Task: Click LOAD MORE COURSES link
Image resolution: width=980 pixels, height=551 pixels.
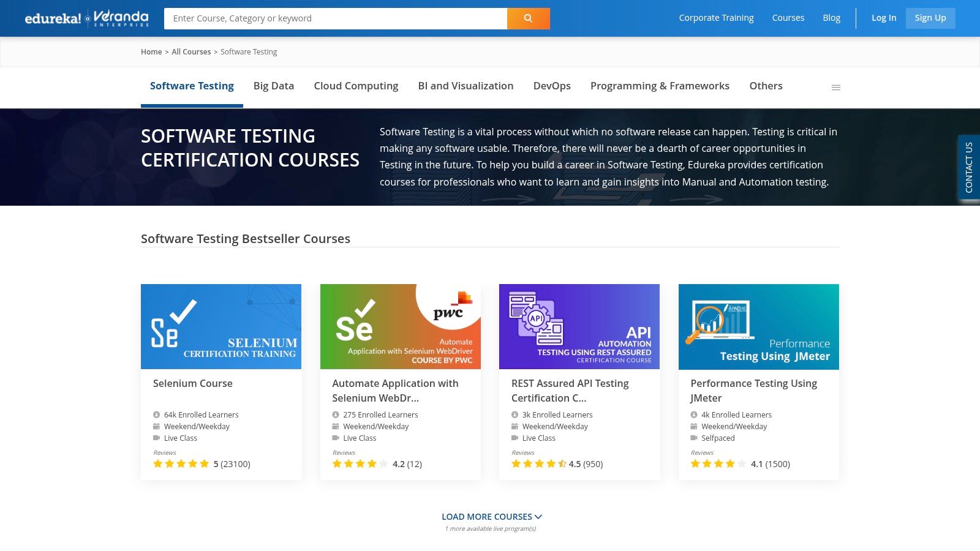Action: point(491,517)
